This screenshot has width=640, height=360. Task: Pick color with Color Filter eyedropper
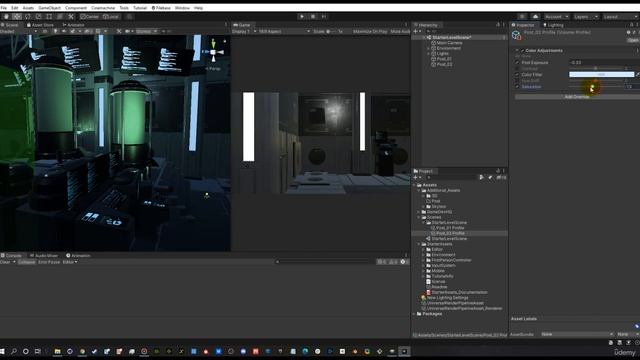click(638, 75)
